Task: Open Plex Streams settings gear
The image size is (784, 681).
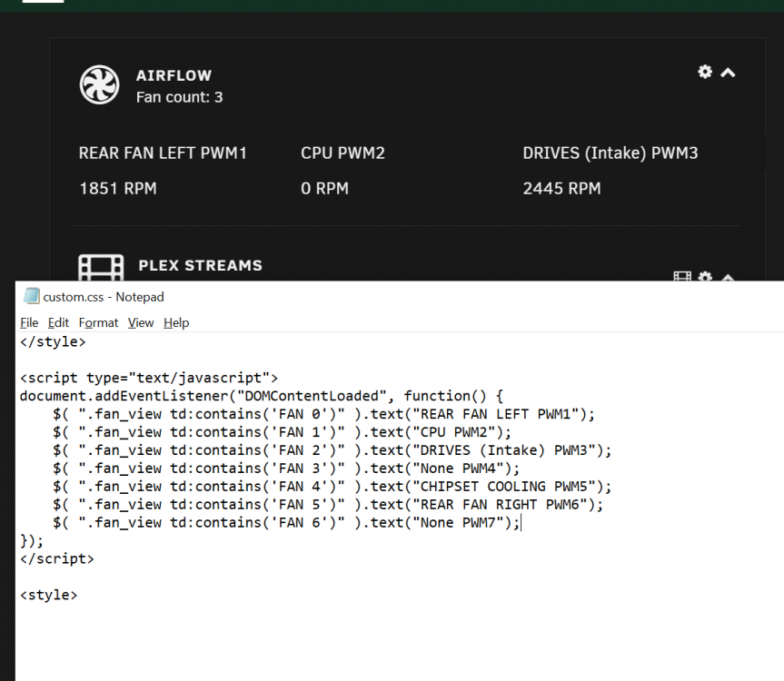Action: click(705, 276)
